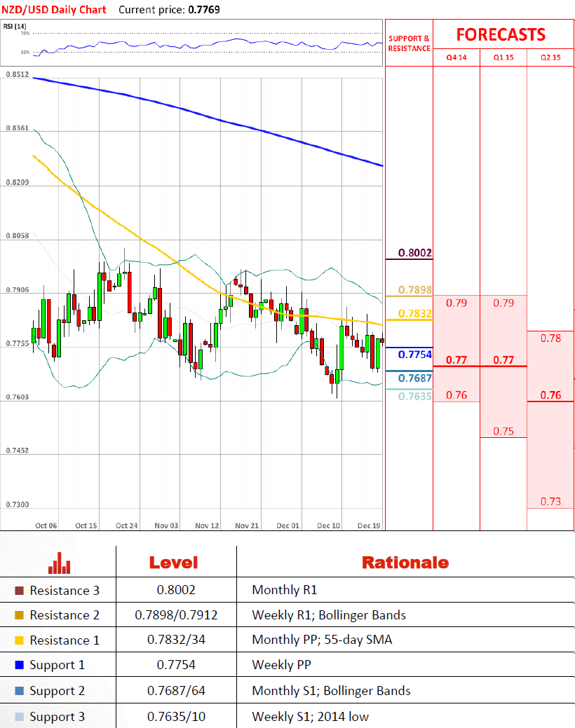575x728 pixels.
Task: Click the 'Support 3' row label
Action: pos(57,717)
